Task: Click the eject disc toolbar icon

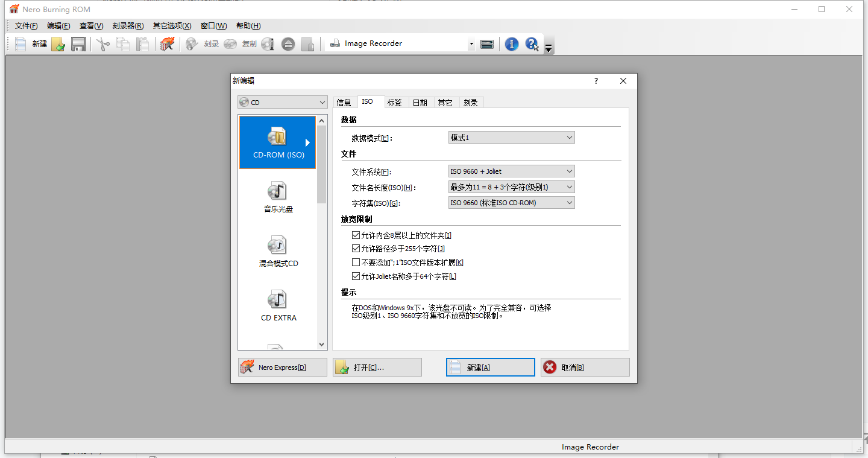Action: (288, 43)
